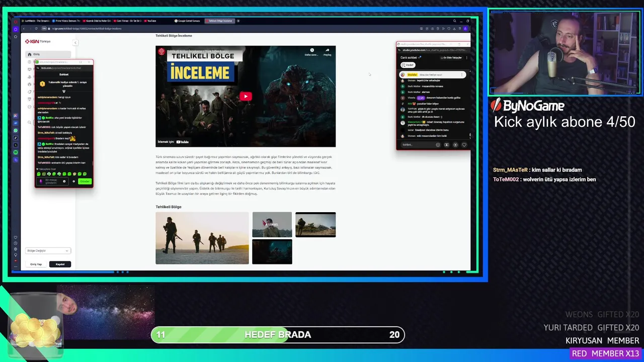Click the kick.com address in Kick popup
644x362 pixels.
[x=60, y=68]
